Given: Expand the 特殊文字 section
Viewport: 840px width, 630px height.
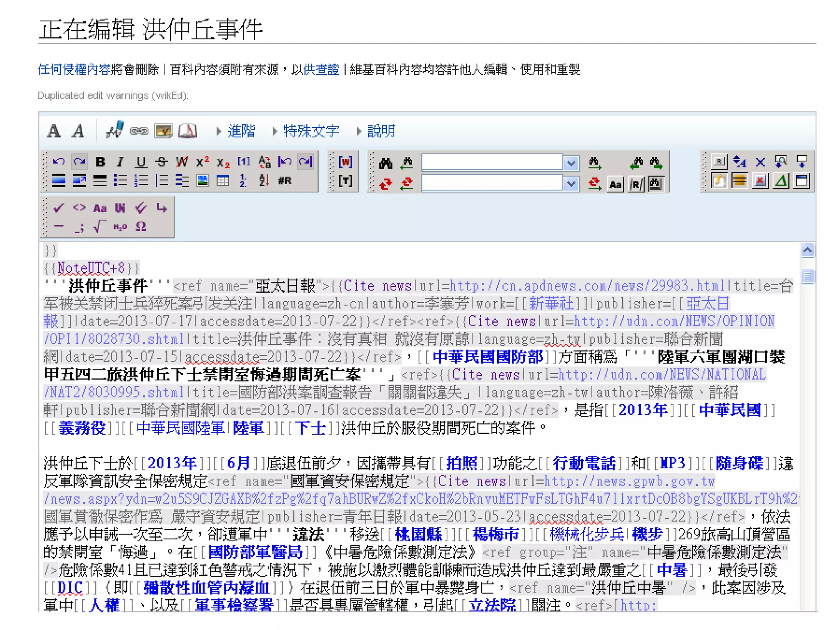Looking at the screenshot, I should (311, 131).
